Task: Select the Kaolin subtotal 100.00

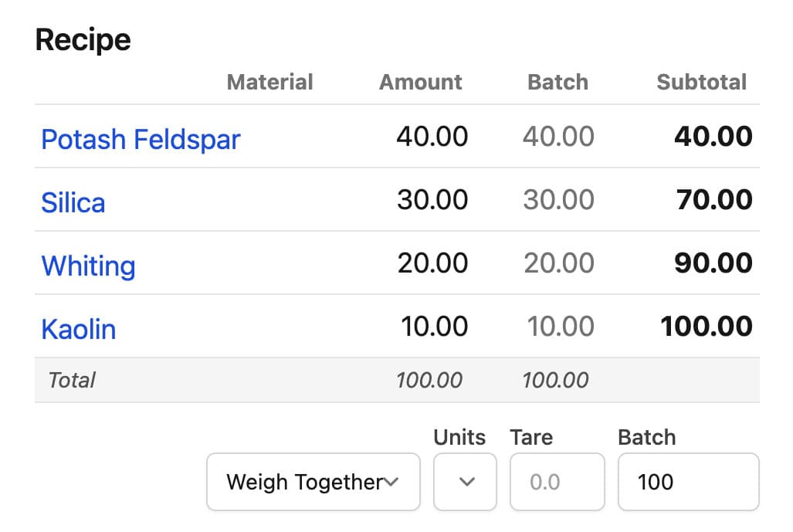Action: (707, 327)
